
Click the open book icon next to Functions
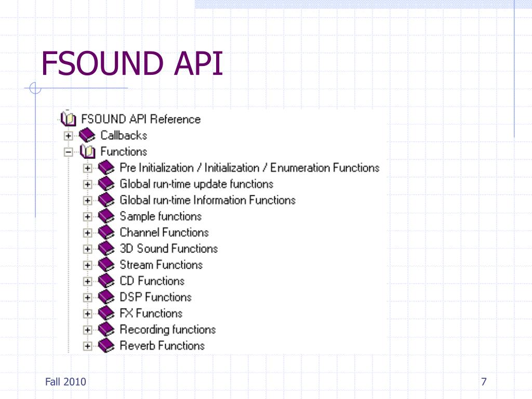(x=87, y=151)
